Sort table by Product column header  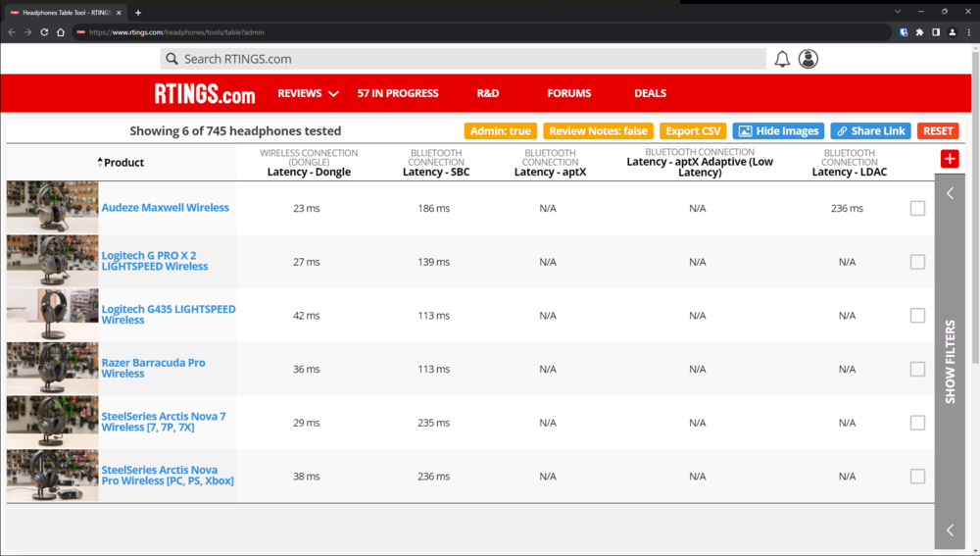(123, 163)
